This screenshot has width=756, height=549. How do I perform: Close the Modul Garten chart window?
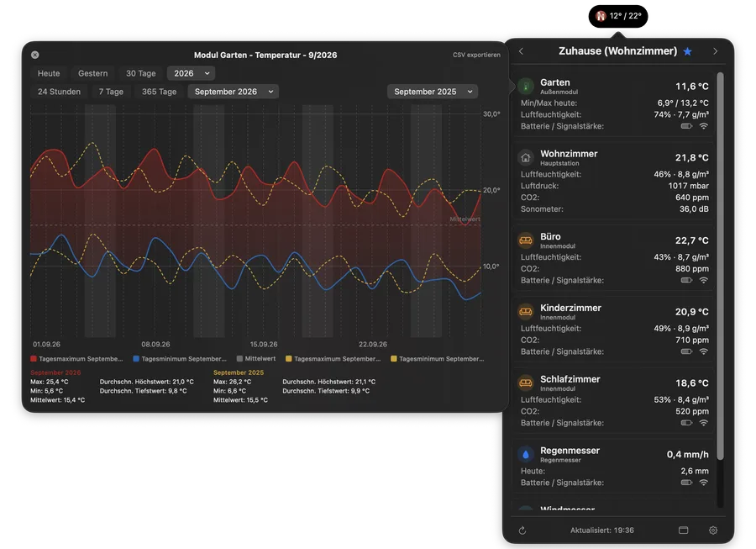point(35,55)
